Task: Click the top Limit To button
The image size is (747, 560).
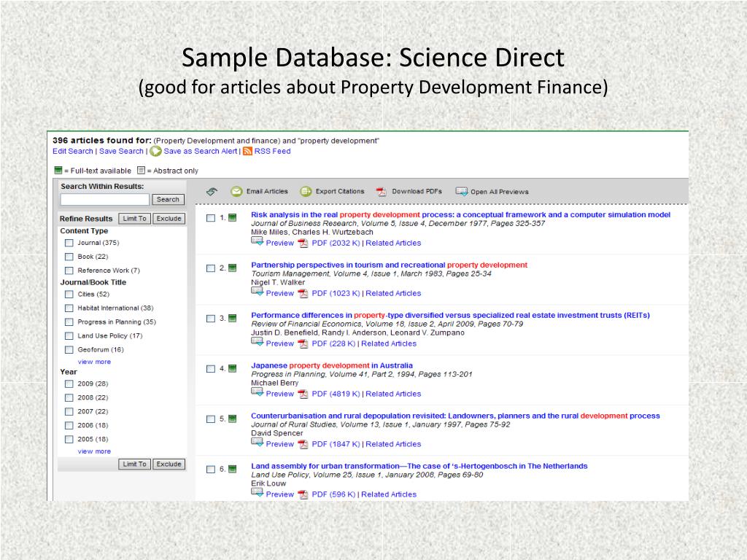Action: pos(134,219)
